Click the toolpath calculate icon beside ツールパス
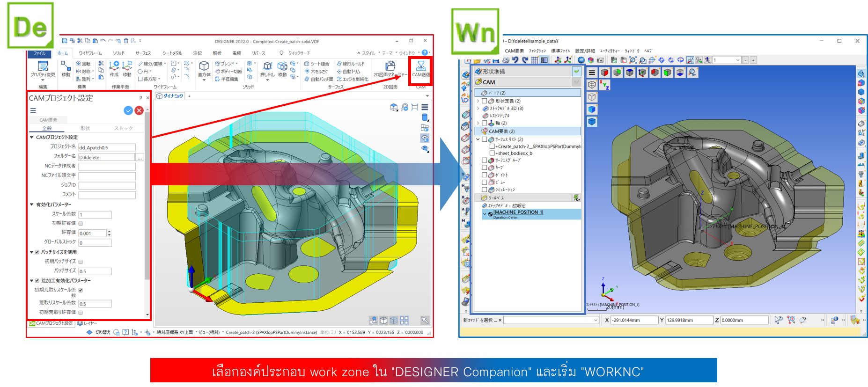 577,198
